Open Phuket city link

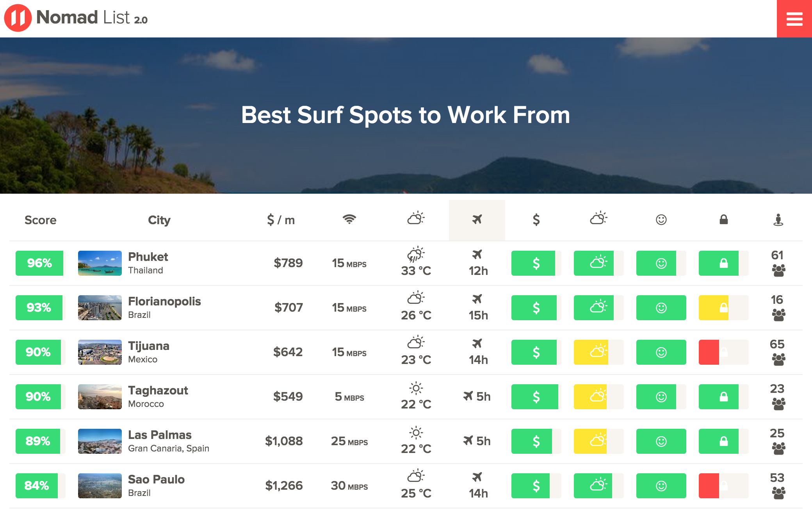point(148,257)
